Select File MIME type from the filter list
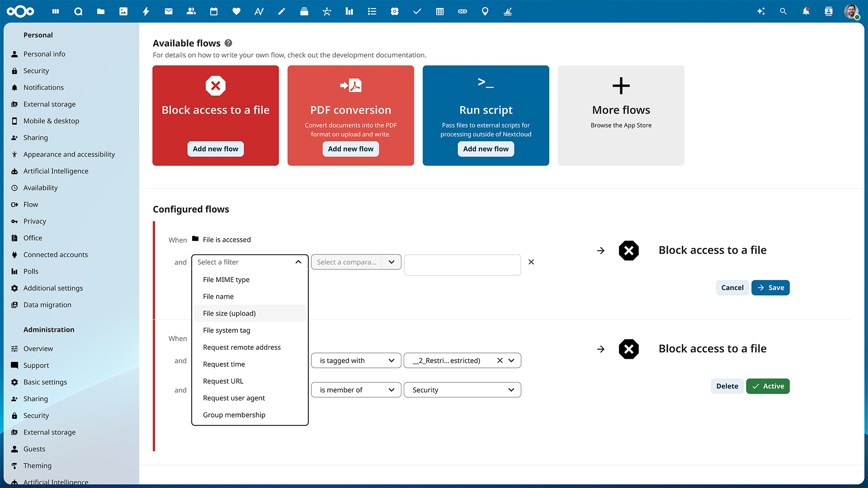 (x=226, y=279)
